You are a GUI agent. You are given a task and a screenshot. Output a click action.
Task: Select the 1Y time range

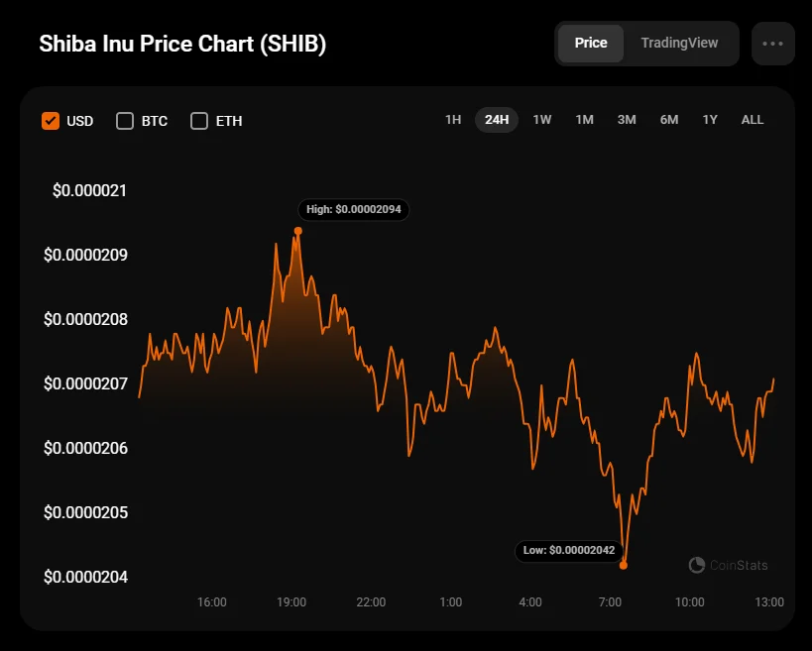[710, 120]
